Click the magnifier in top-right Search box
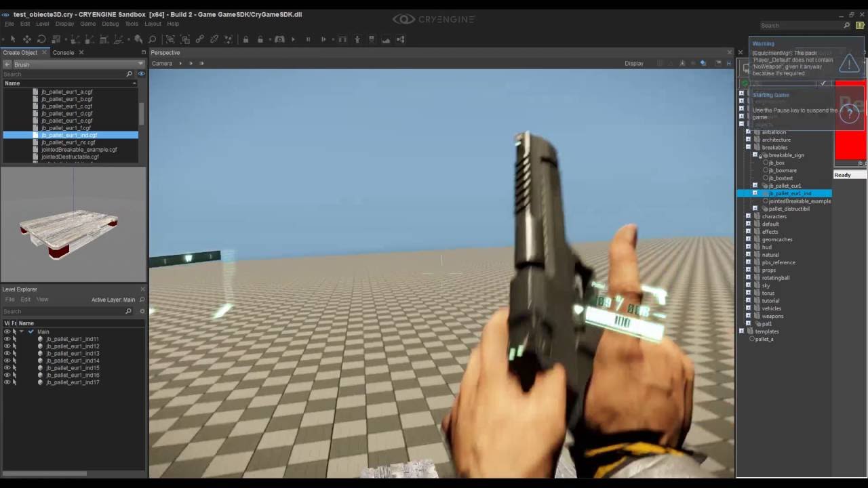The image size is (868, 488). [x=846, y=25]
